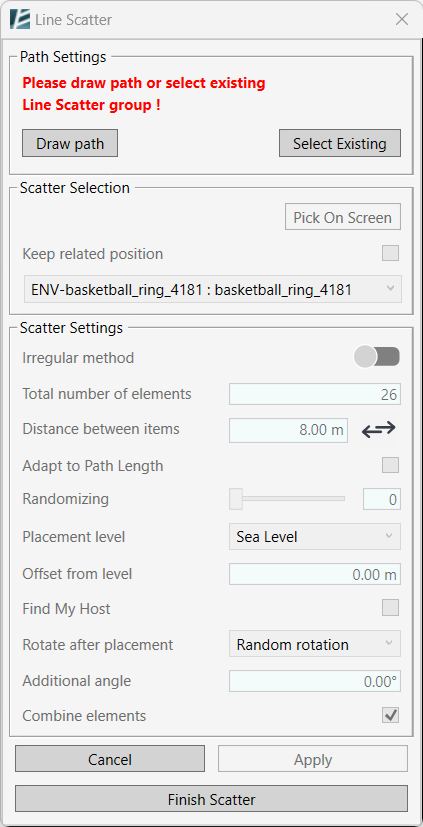This screenshot has height=827, width=423.
Task: Close the Line Scatter dialog
Action: [402, 20]
